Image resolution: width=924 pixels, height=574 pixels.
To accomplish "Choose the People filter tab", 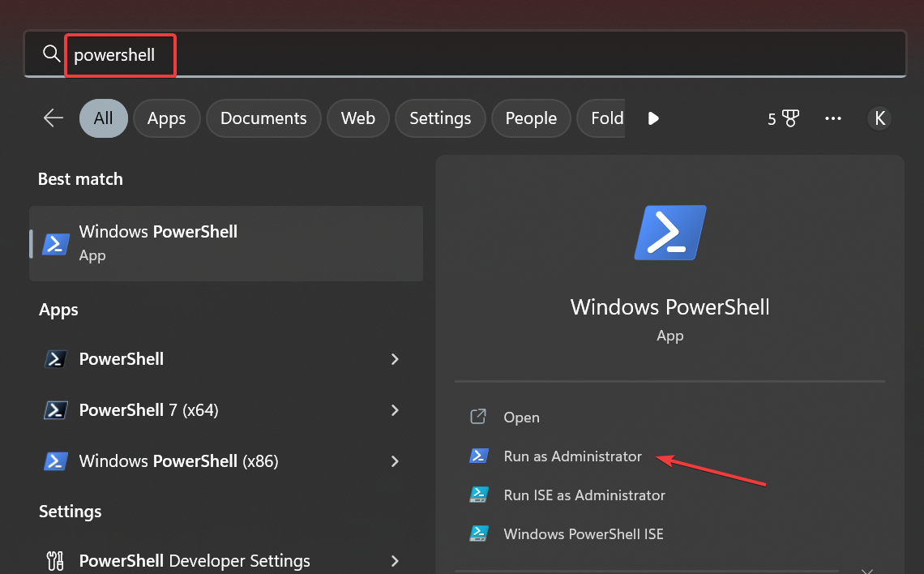I will (531, 118).
